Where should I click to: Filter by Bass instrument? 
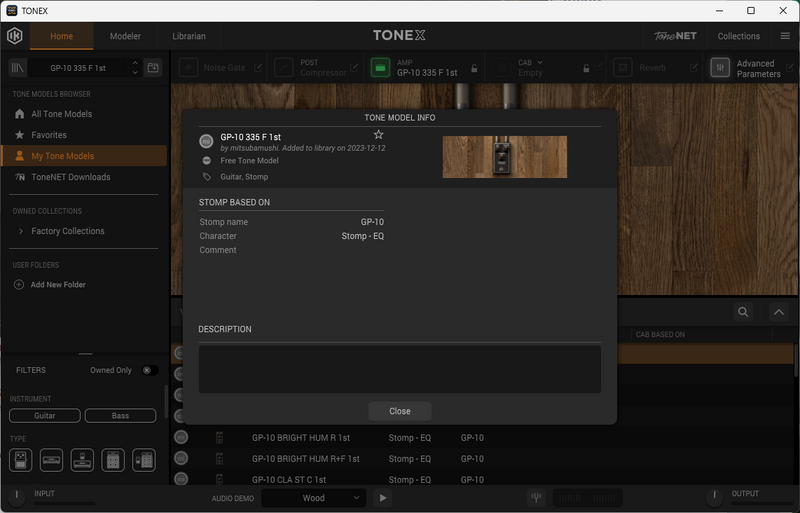tap(120, 416)
